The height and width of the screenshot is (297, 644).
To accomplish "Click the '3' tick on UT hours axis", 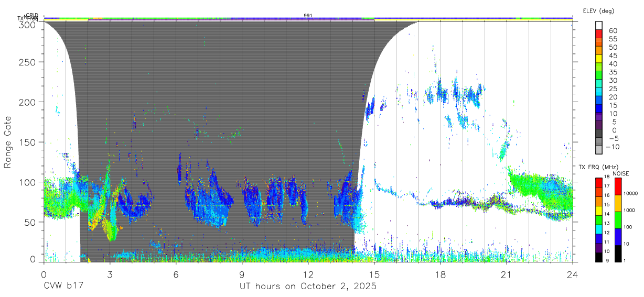I will coord(110,274).
